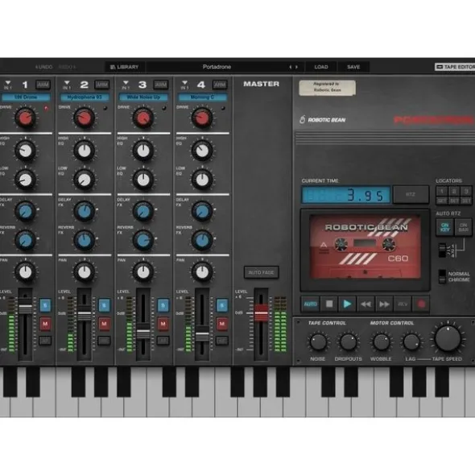The image size is (475, 476).
Task: Open the White Noise Up sample selector
Action: [143, 97]
